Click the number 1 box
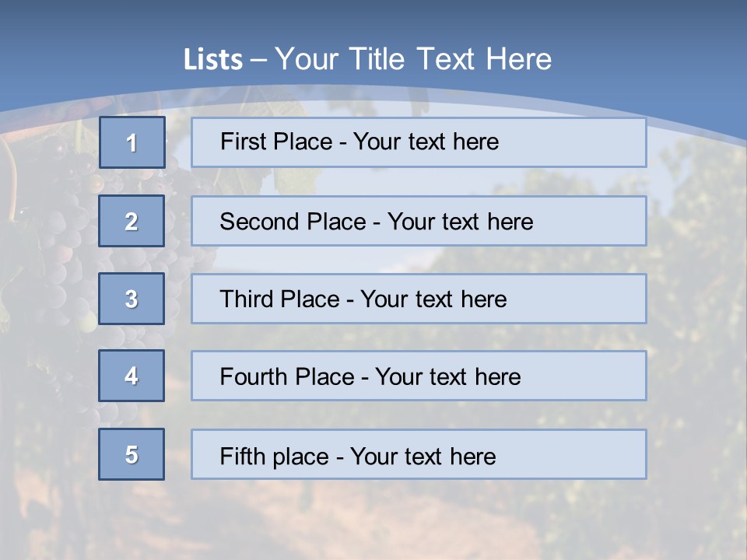 point(132,142)
